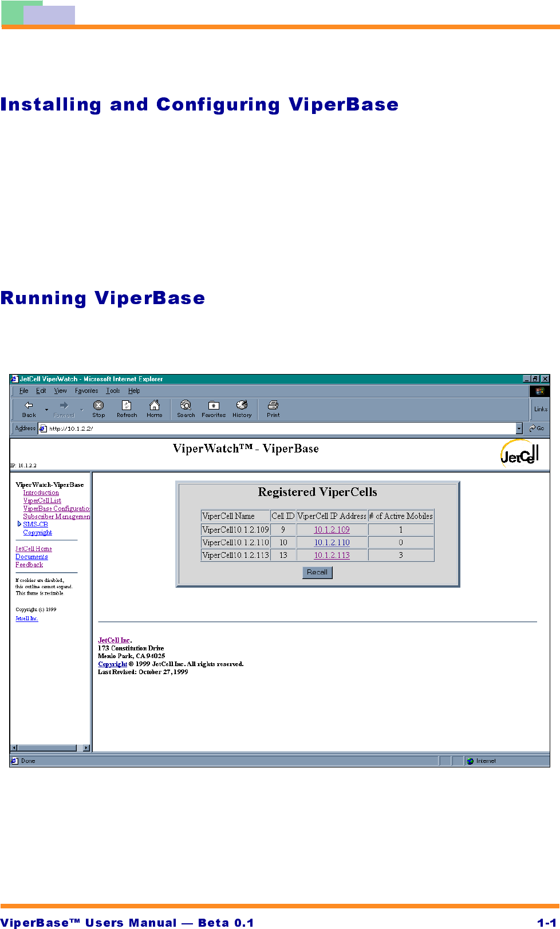This screenshot has width=560, height=929.
Task: Open the Subscriber Management link
Action: click(x=56, y=517)
